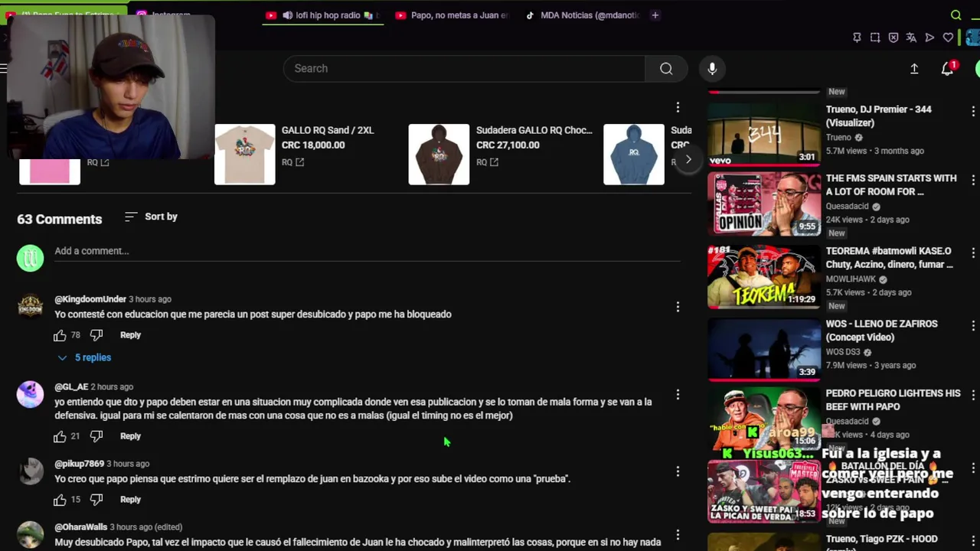The image size is (980, 551).
Task: Switch to 'Papo, no metas a Juan' tab
Action: coord(452,15)
